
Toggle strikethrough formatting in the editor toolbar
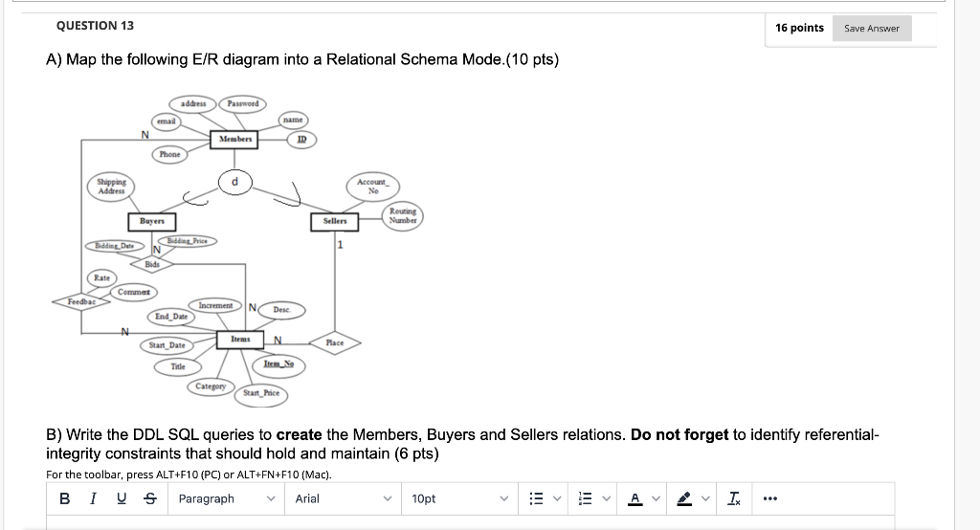[150, 498]
